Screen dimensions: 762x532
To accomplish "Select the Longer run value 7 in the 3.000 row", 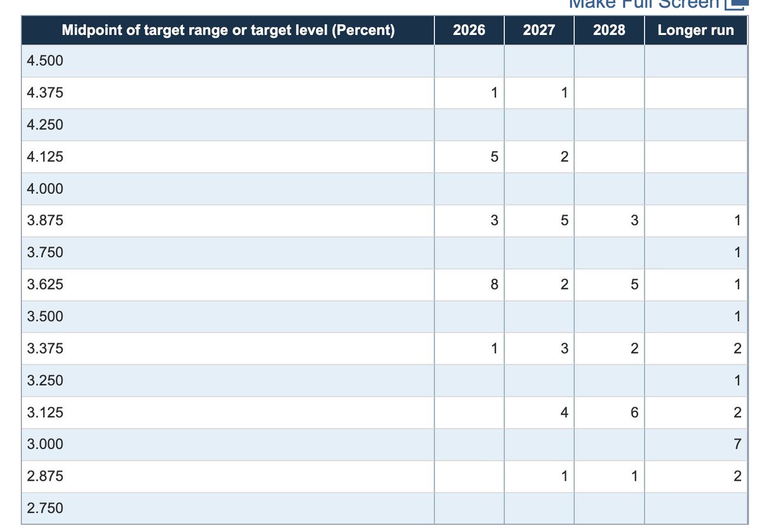I will click(x=737, y=444).
